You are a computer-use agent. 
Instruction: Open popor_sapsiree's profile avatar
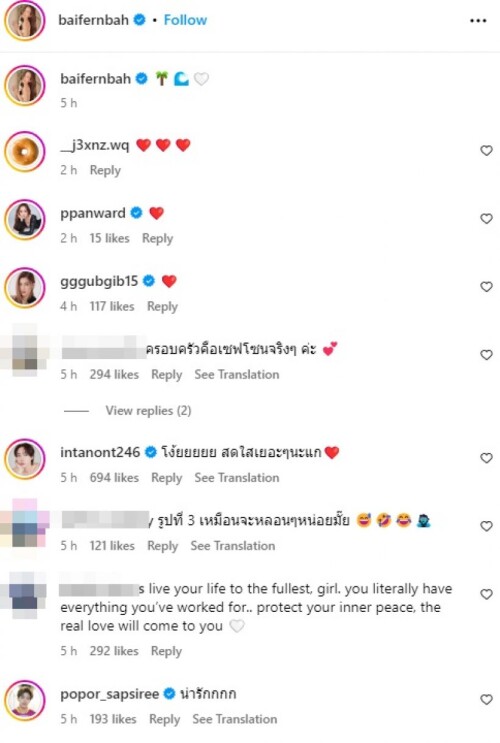pos(25,700)
